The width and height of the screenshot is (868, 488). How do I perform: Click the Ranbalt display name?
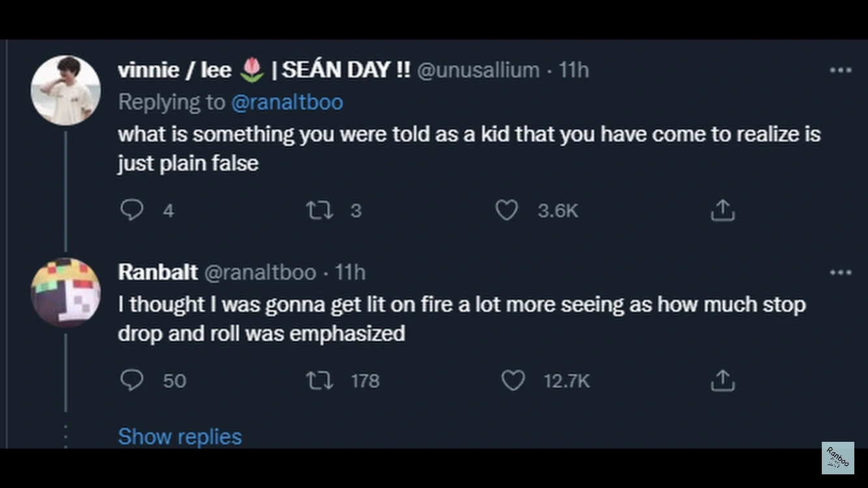click(x=157, y=272)
